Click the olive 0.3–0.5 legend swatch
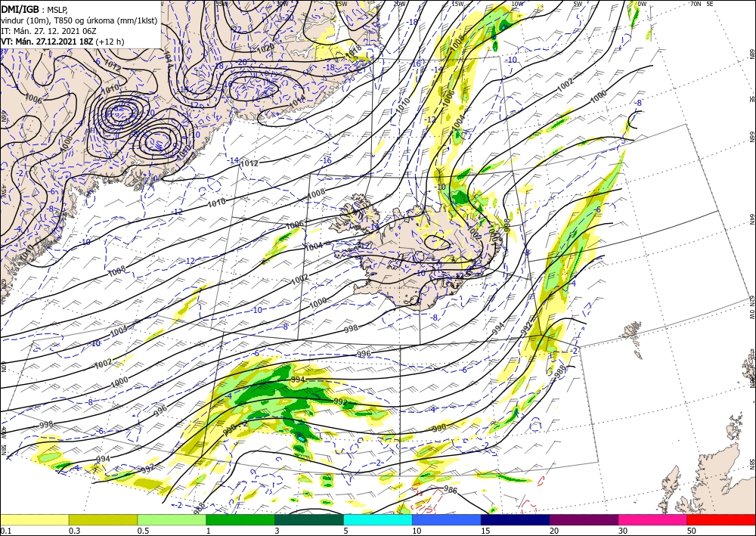The width and height of the screenshot is (756, 536). 103,519
